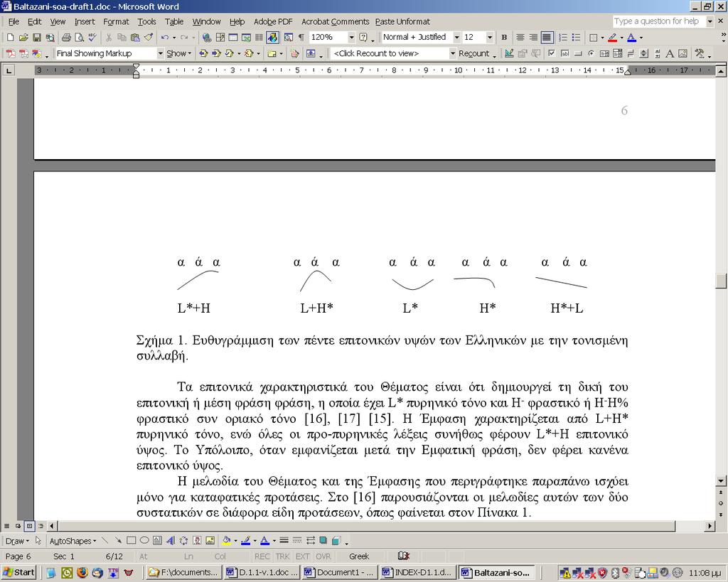The height and width of the screenshot is (582, 728).
Task: Expand the Borders dropdown arrow
Action: [602, 38]
